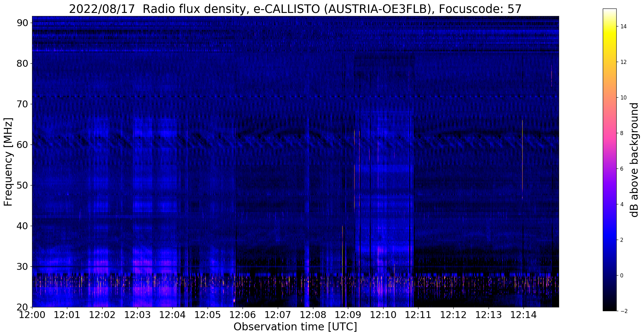Viewport: 644px width, 336px height.
Task: Click the 12:01 time tick label
Action: point(67,315)
